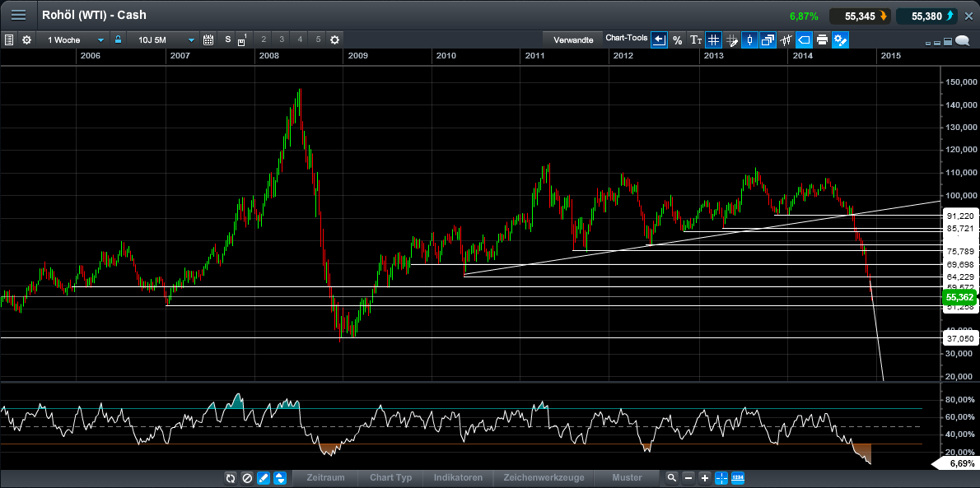980x488 pixels.
Task: Open the list/document panel icon
Action: [x=9, y=40]
